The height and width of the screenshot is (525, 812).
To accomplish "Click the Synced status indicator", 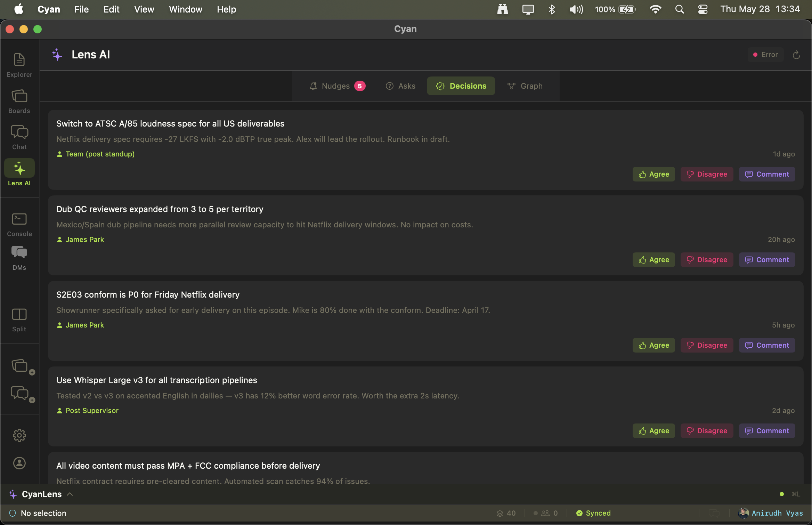I will [593, 513].
